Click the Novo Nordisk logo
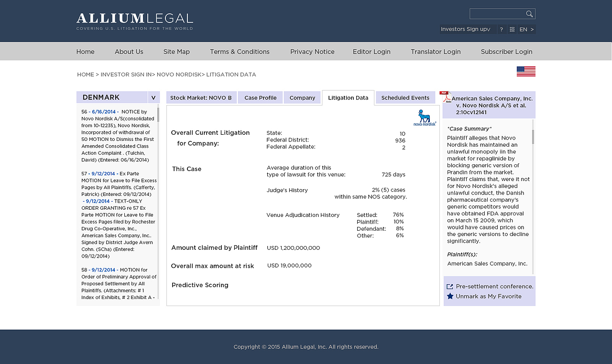This screenshot has height=364, width=612. pos(425,118)
